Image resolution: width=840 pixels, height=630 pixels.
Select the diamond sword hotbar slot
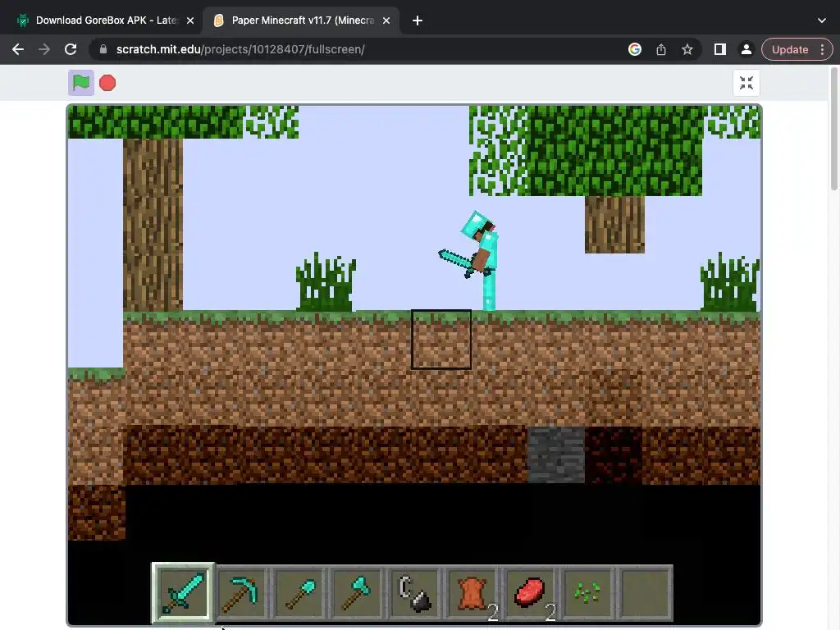[x=183, y=592]
